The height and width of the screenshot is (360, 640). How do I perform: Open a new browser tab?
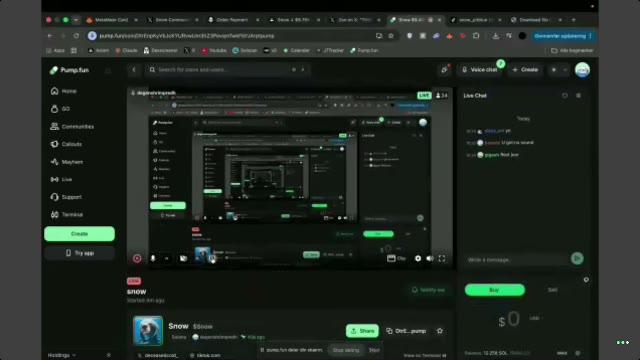[573, 20]
